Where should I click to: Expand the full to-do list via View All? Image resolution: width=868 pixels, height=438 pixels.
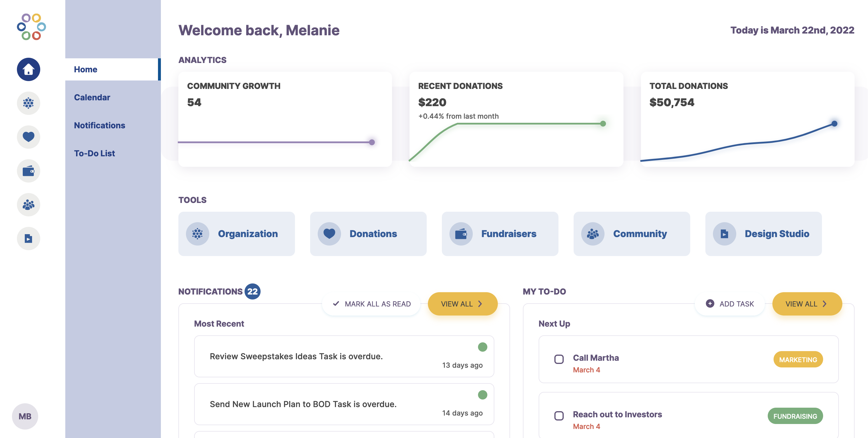(807, 304)
